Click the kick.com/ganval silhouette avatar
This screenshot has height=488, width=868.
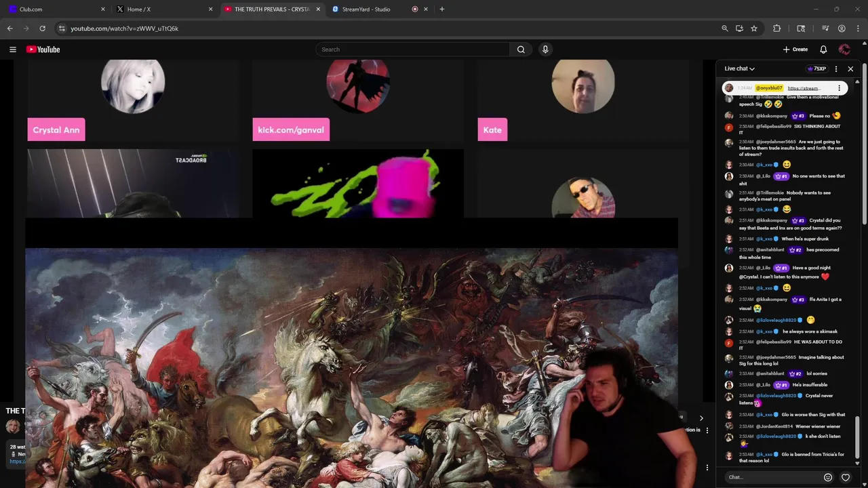[x=358, y=85]
